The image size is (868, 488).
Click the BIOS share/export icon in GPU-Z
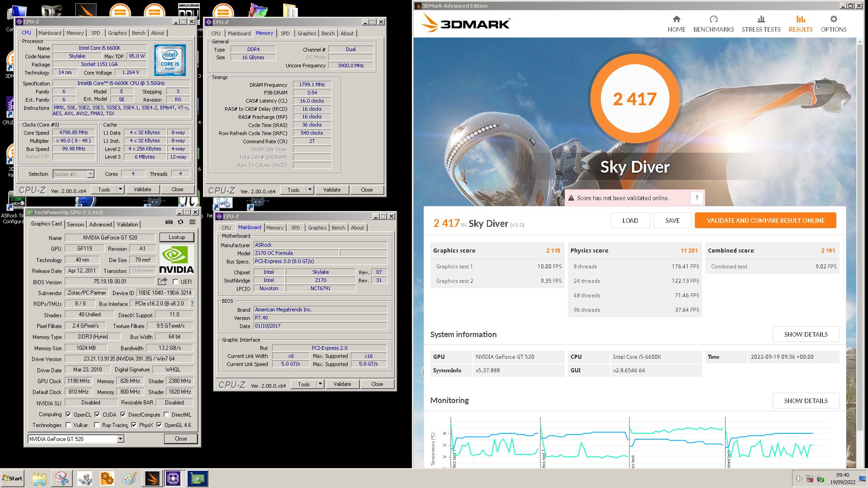pyautogui.click(x=162, y=282)
